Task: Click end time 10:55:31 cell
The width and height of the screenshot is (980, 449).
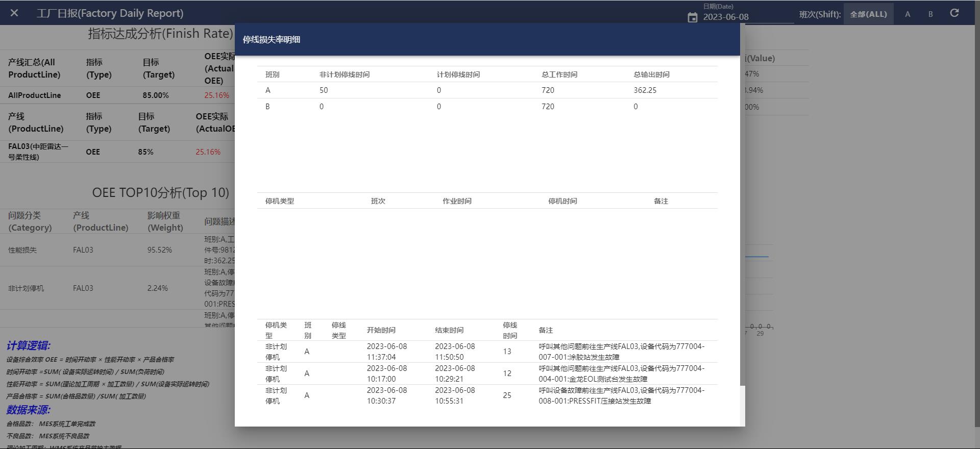Action: point(455,395)
